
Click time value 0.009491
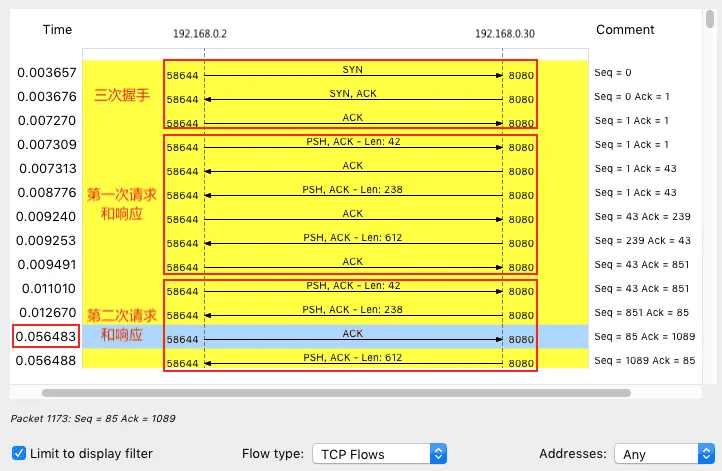pos(47,265)
